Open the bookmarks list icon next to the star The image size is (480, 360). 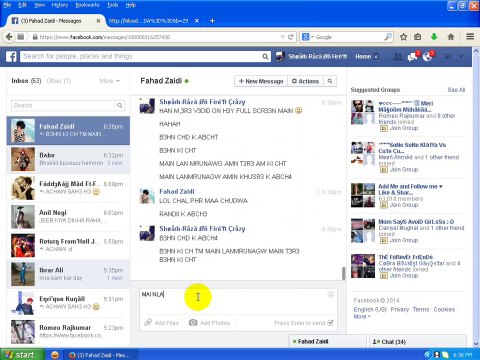(418, 37)
